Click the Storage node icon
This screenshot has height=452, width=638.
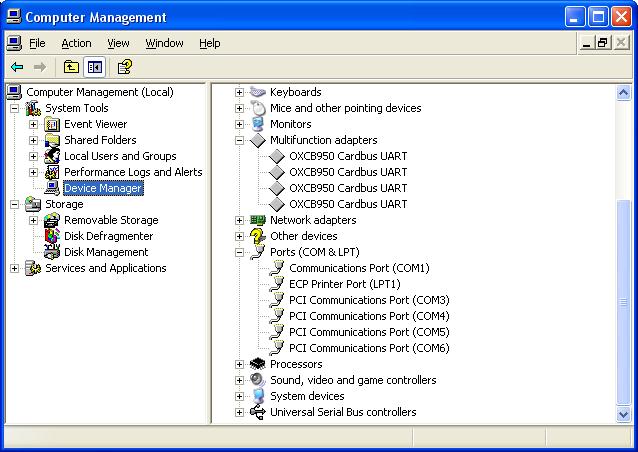click(33, 204)
